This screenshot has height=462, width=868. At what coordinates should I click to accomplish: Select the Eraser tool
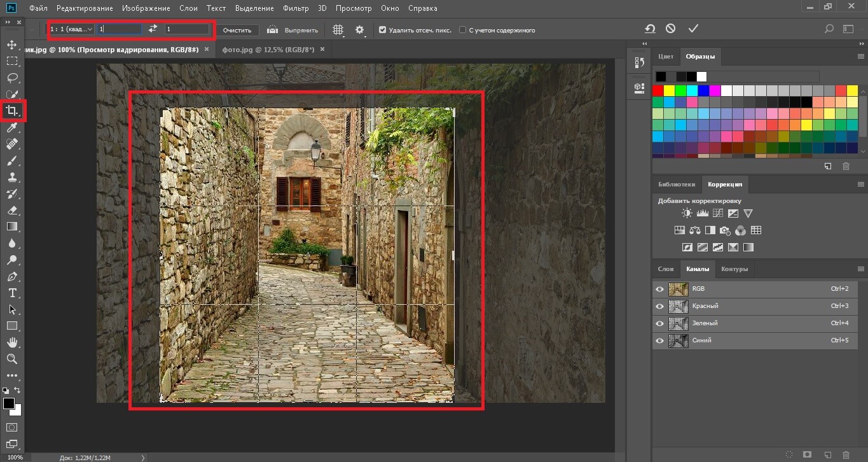11,210
